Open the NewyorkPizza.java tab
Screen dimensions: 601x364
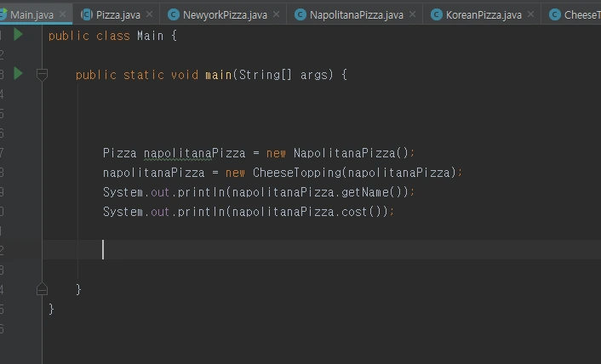tap(225, 15)
